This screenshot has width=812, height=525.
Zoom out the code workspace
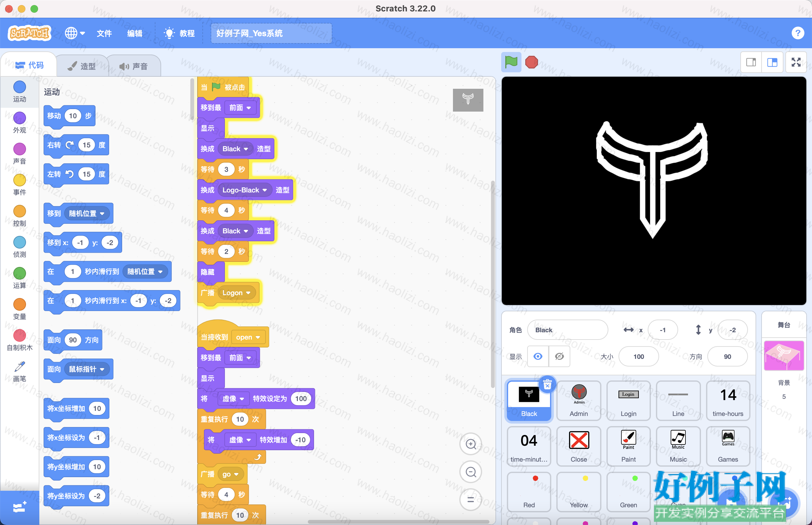click(471, 472)
